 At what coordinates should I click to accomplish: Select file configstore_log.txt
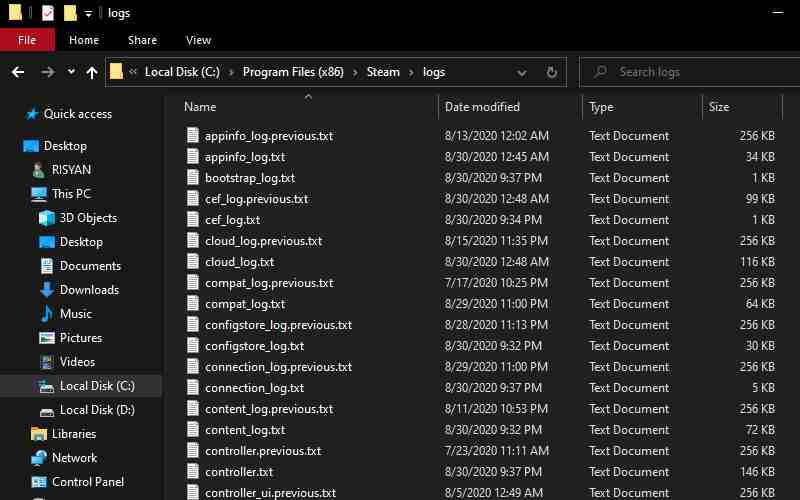click(255, 346)
